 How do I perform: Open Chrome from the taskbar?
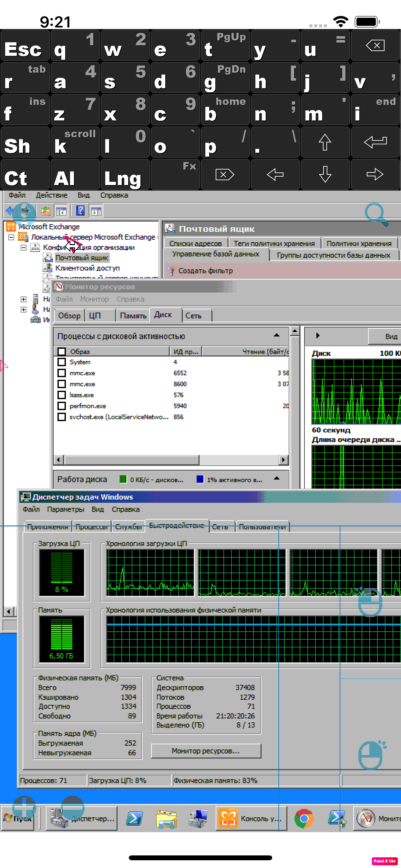(x=304, y=818)
